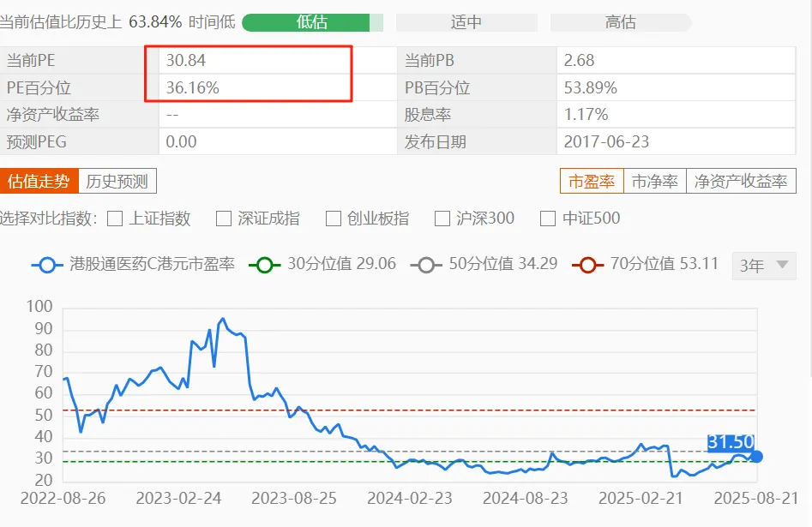Screen dimensions: 812x527
Task: Open the 3年 time range dropdown
Action: 763,266
